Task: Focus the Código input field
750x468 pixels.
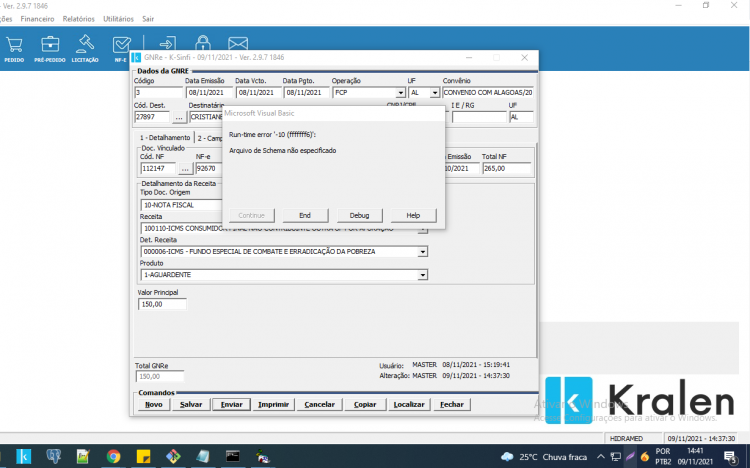Action: (x=158, y=93)
